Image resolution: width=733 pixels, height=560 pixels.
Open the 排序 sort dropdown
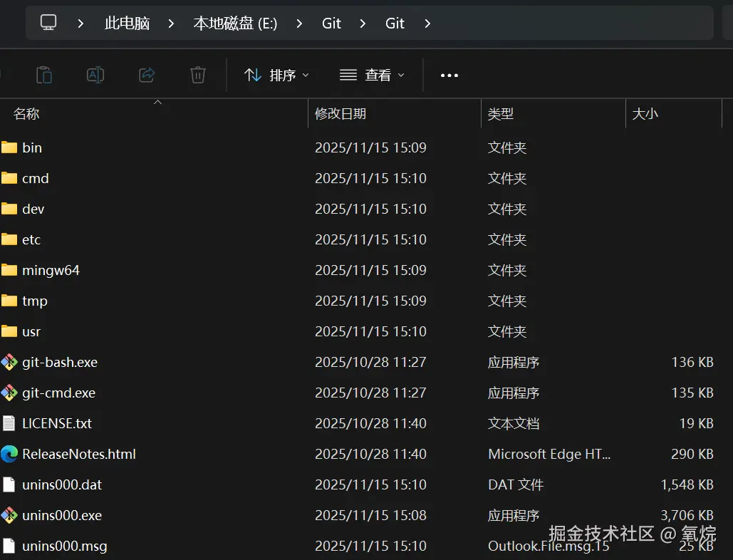coord(276,75)
